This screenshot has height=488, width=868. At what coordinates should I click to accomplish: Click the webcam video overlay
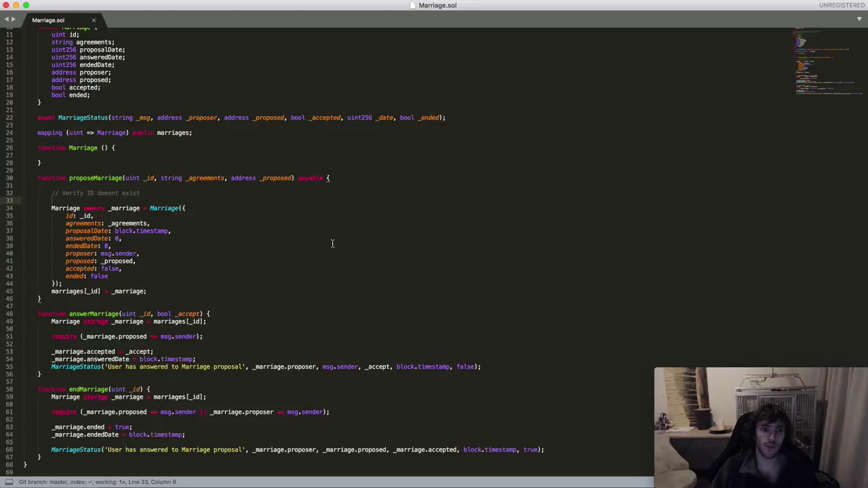pos(761,428)
